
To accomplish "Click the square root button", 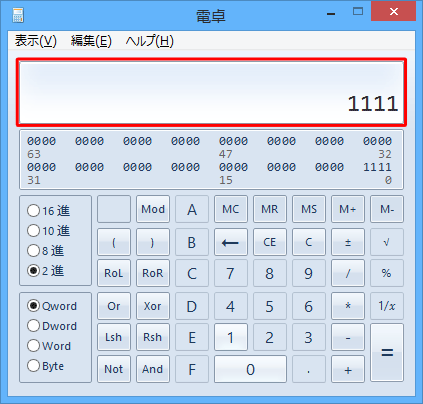I will pos(387,242).
